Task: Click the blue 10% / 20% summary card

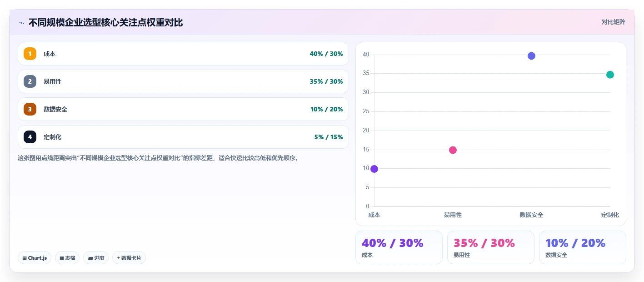Action: [x=583, y=247]
